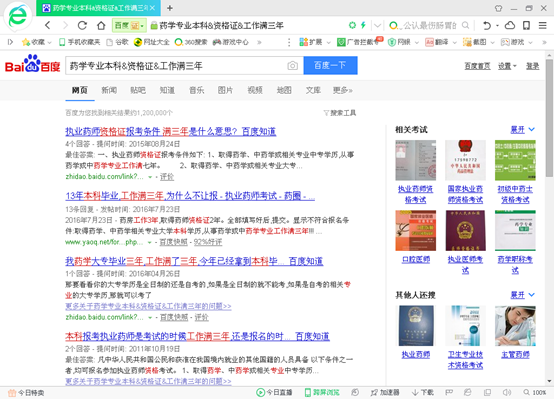
Task: Click the 药学职称考试 link
Action: 515,265
